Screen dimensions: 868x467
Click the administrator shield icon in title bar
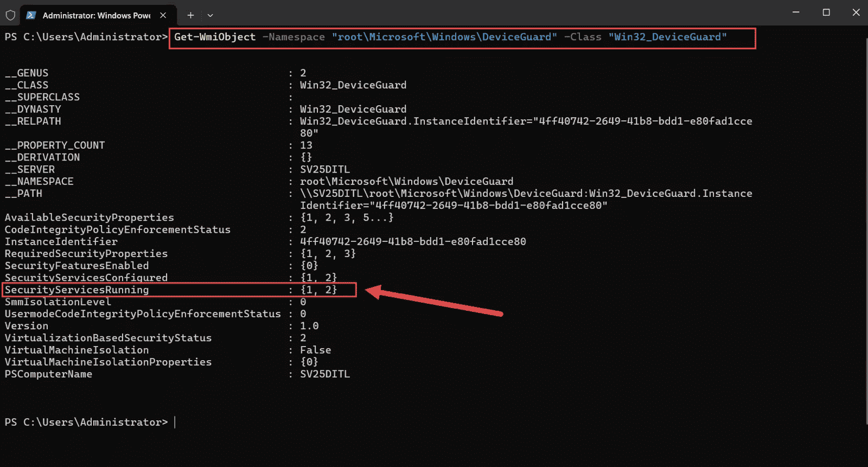(x=10, y=15)
